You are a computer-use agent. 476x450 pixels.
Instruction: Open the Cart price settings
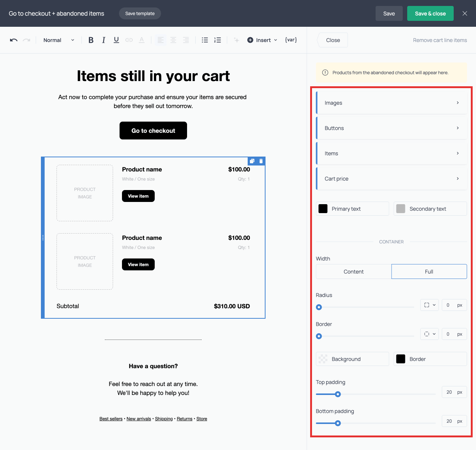click(x=391, y=179)
